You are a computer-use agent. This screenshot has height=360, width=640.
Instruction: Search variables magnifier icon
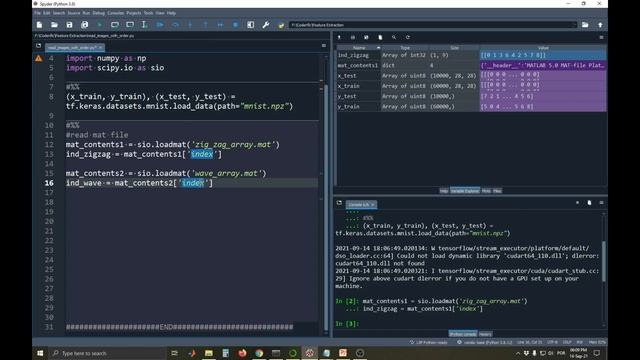(x=394, y=37)
